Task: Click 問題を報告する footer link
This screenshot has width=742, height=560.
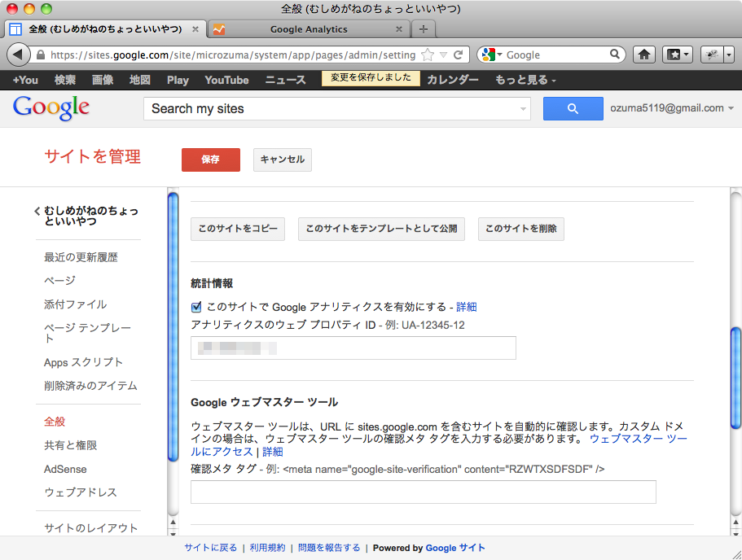Action: [x=329, y=548]
